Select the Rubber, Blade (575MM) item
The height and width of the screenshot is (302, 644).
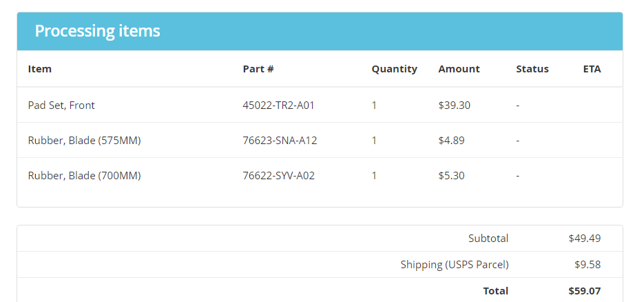(84, 141)
